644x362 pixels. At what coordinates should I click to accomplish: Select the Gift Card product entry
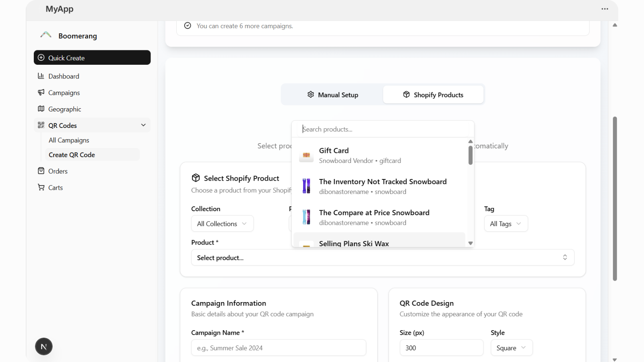click(360, 155)
